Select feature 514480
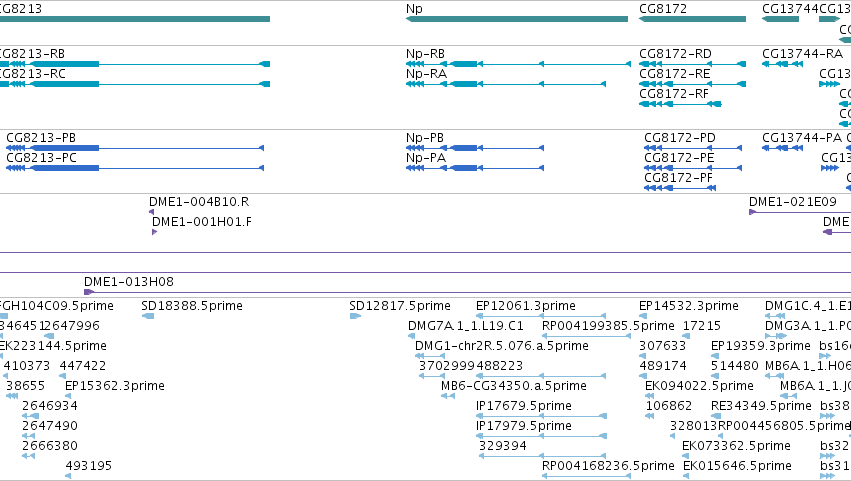Screen dimensions: 851x481 pyautogui.click(x=715, y=376)
